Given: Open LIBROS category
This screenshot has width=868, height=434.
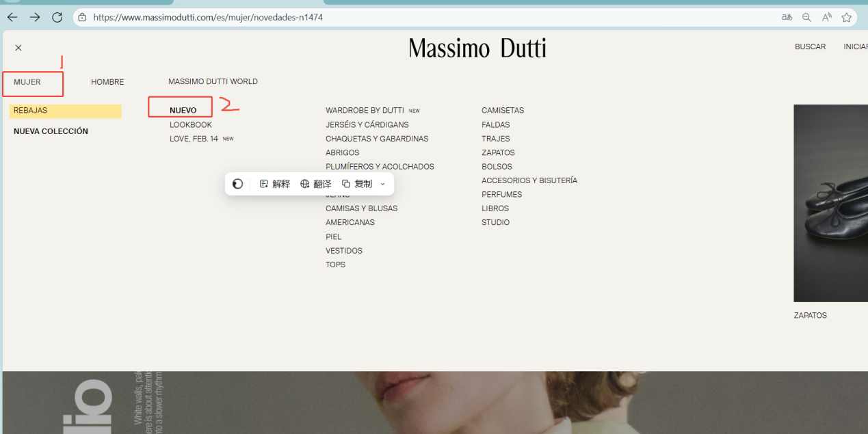Looking at the screenshot, I should 495,208.
